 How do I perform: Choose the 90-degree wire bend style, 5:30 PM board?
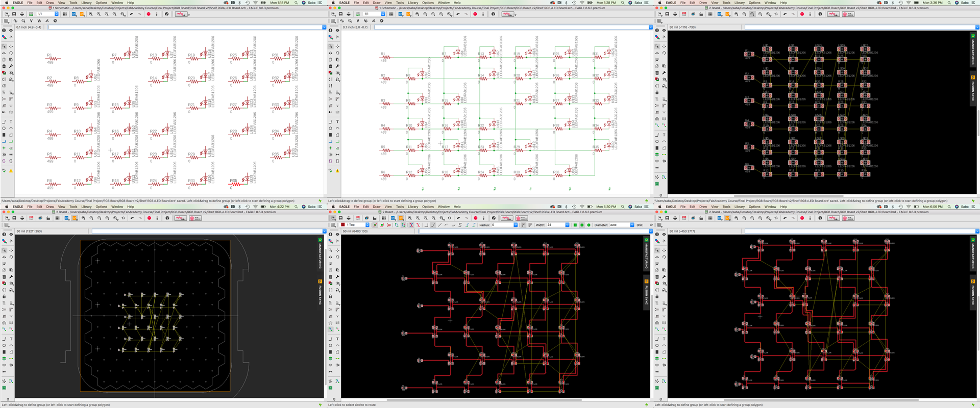(x=426, y=225)
